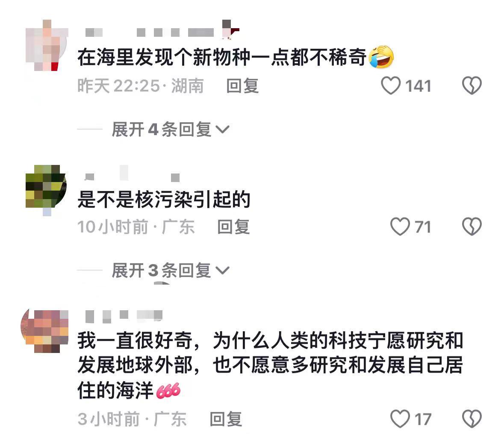Reply to the 3小时前 comment

[226, 419]
